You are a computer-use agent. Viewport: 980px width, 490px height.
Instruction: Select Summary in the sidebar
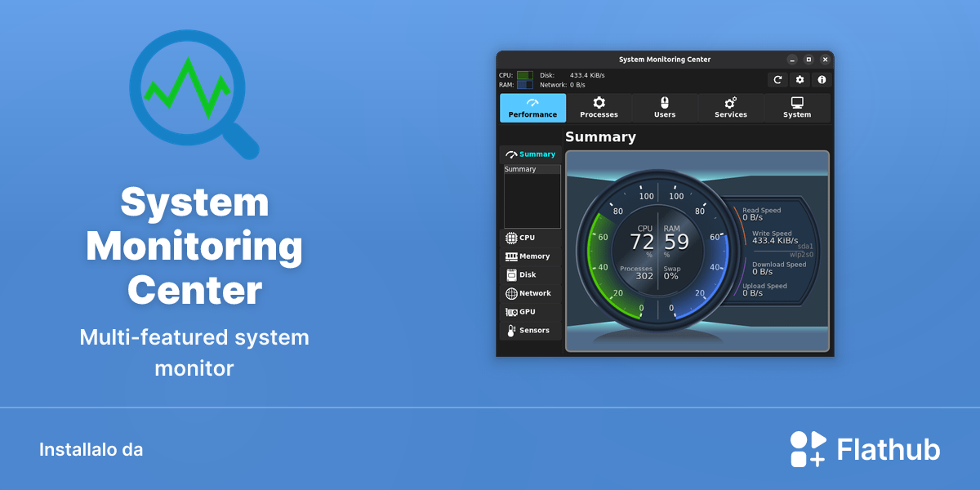click(531, 154)
